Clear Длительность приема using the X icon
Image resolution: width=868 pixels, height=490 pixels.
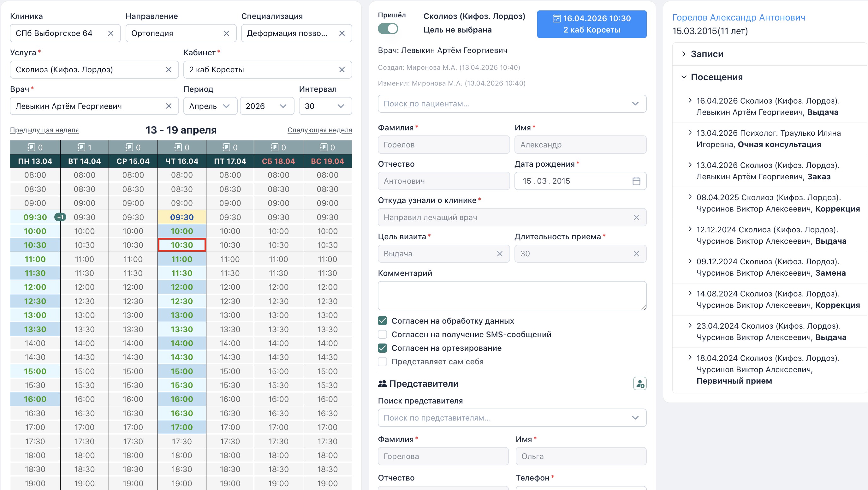[x=637, y=254]
